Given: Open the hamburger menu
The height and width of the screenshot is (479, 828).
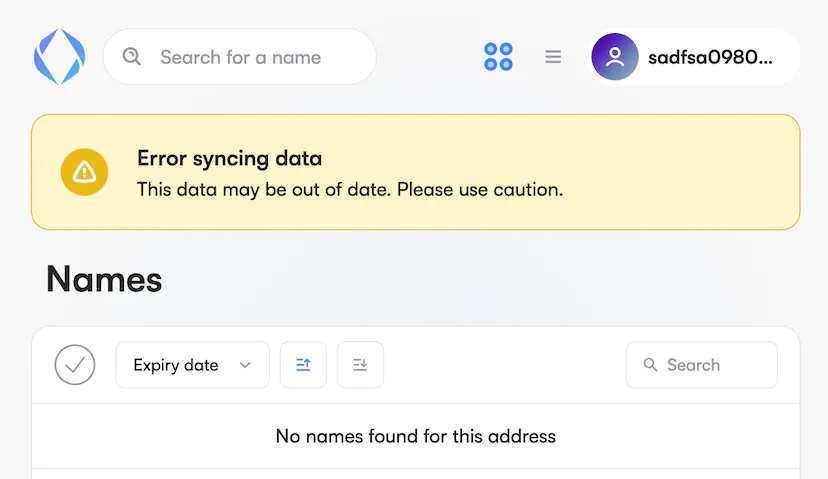Looking at the screenshot, I should point(553,57).
